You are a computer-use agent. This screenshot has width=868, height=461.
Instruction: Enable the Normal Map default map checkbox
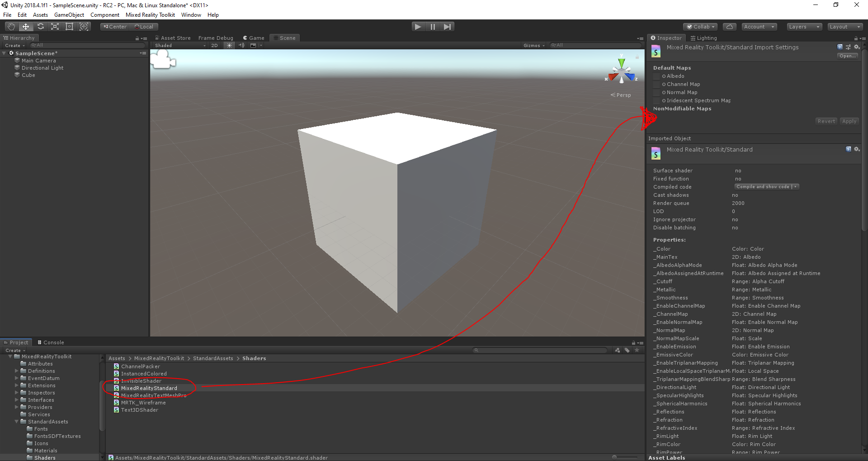tap(656, 92)
